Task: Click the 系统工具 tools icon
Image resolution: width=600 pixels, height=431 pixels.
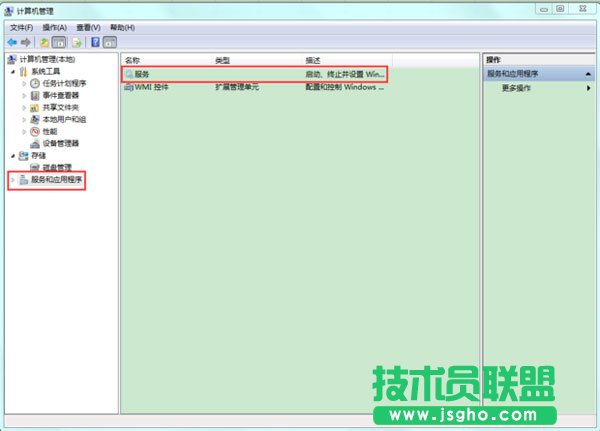Action: pos(24,72)
